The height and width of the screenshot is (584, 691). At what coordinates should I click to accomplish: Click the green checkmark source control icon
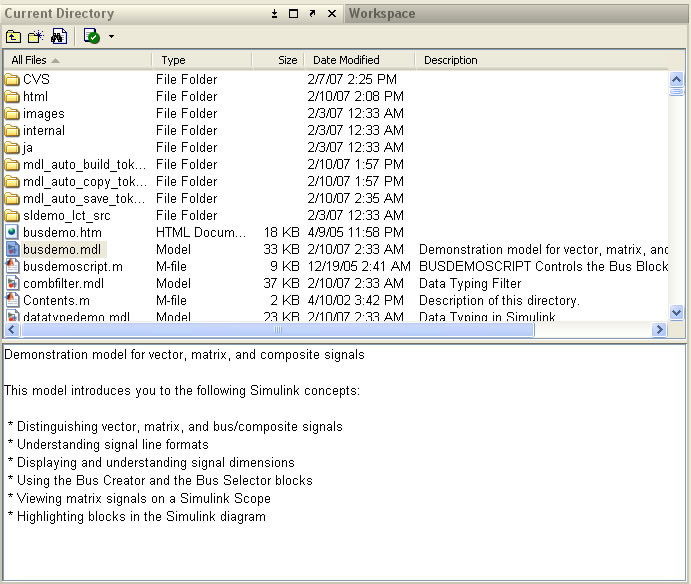[x=92, y=37]
